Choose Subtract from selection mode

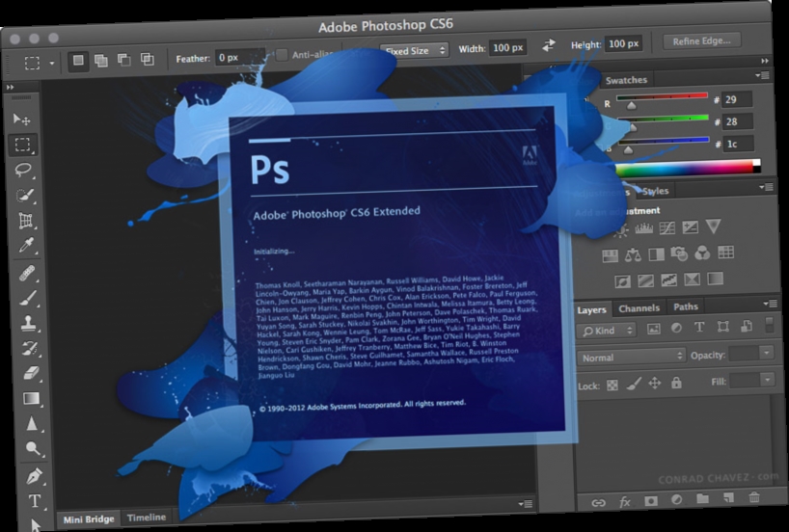point(123,60)
